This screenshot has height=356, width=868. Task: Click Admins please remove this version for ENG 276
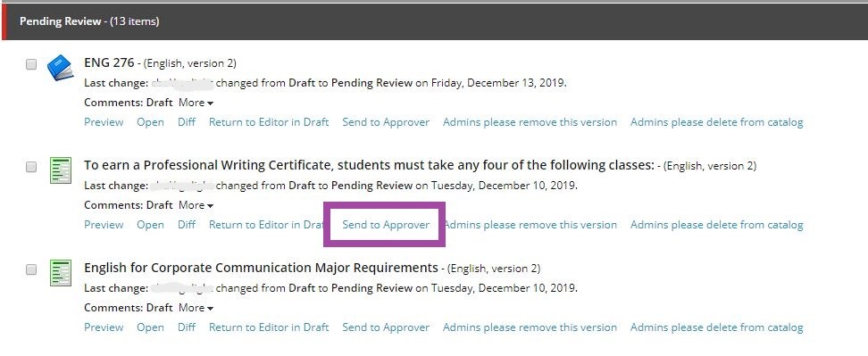pos(530,122)
